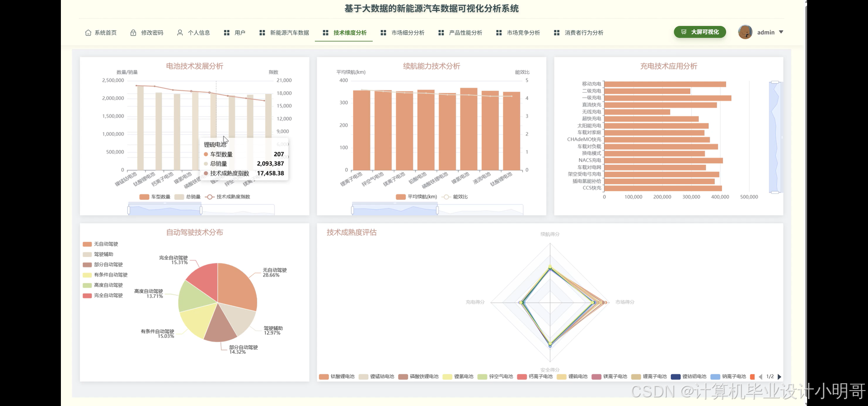
Task: Open the 市场竞争分析 menu item
Action: [x=518, y=33]
